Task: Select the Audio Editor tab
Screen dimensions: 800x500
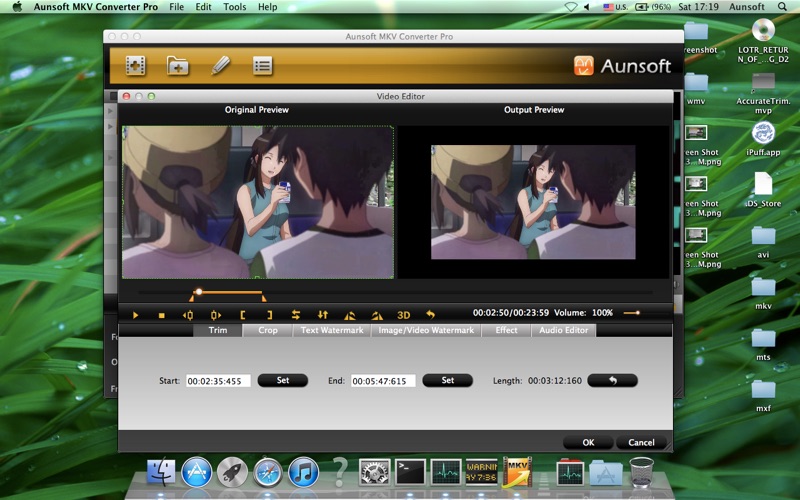Action: click(x=564, y=330)
